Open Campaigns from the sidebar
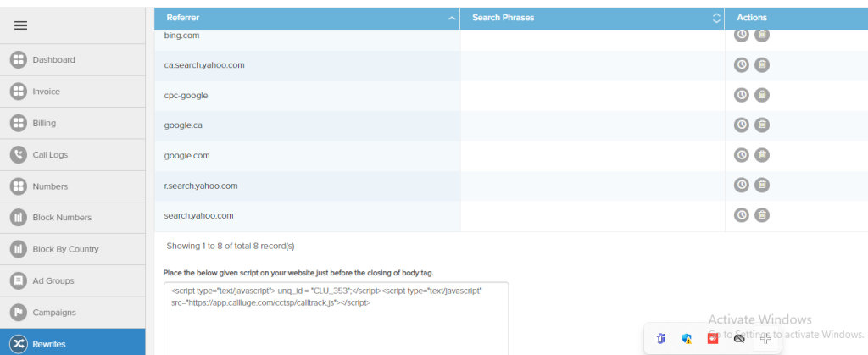Image resolution: width=868 pixels, height=355 pixels. click(x=54, y=312)
